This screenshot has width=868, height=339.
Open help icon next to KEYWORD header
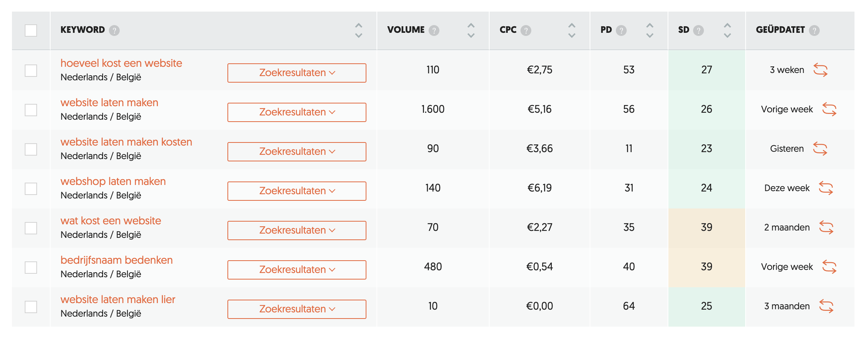coord(114,31)
